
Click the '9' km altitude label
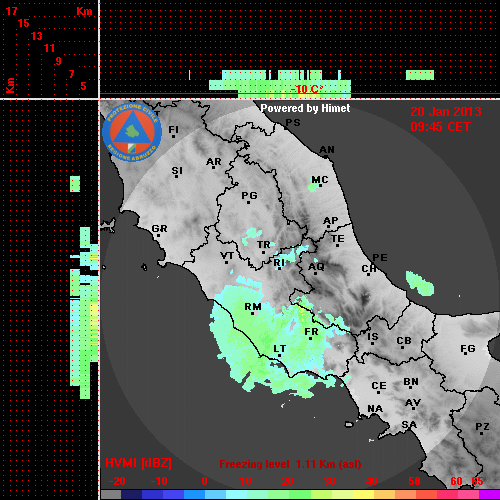[x=58, y=61]
